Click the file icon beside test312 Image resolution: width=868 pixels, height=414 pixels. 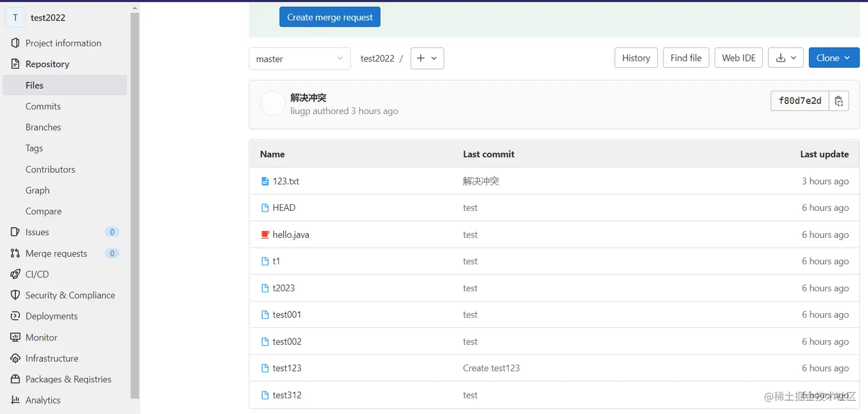coord(265,395)
